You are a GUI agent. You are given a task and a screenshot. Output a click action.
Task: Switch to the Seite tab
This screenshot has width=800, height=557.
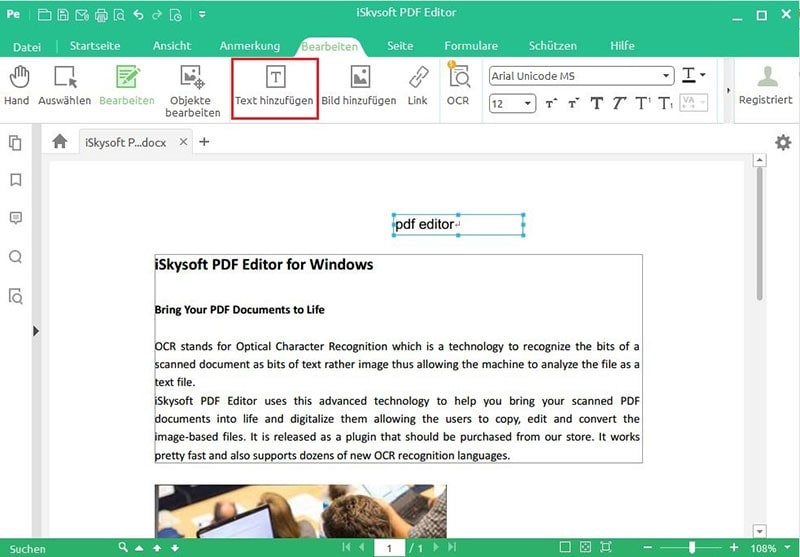tap(400, 46)
